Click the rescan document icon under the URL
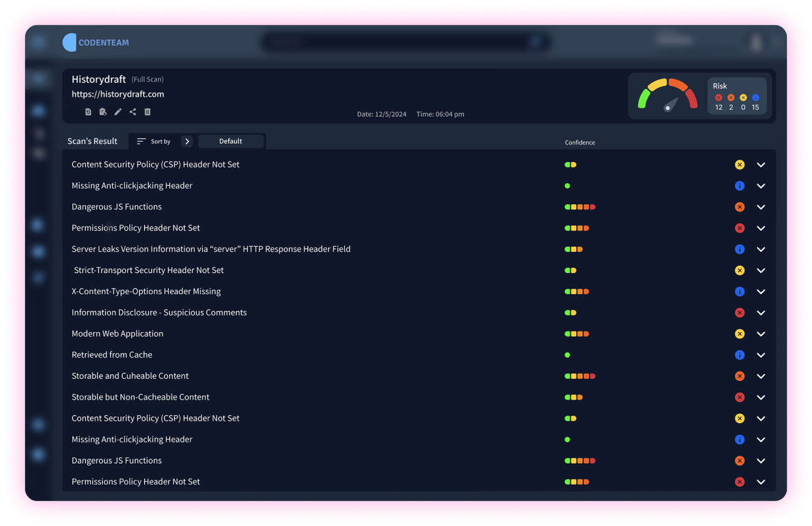 [x=88, y=112]
